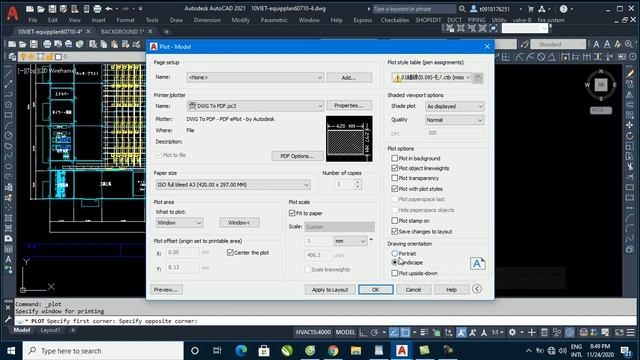Enable Plot stamp on checkbox
Viewport: 640px width, 360px height.
tap(394, 220)
